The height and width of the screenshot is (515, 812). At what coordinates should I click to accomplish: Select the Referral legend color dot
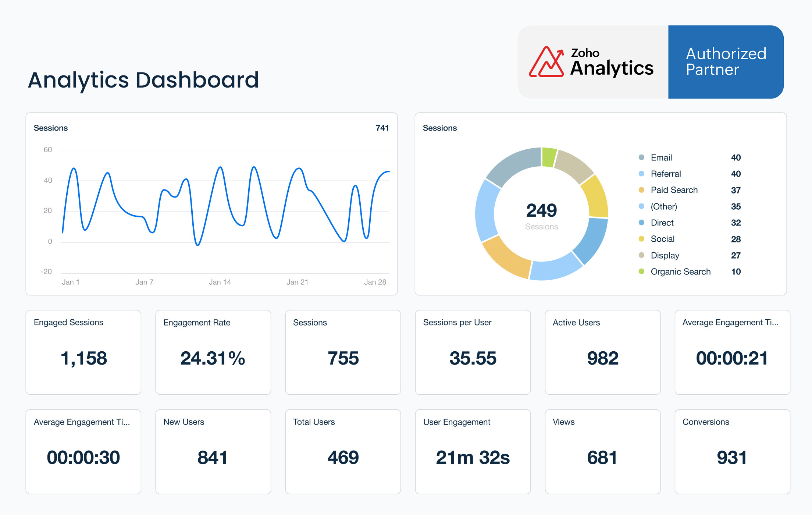[x=641, y=174]
